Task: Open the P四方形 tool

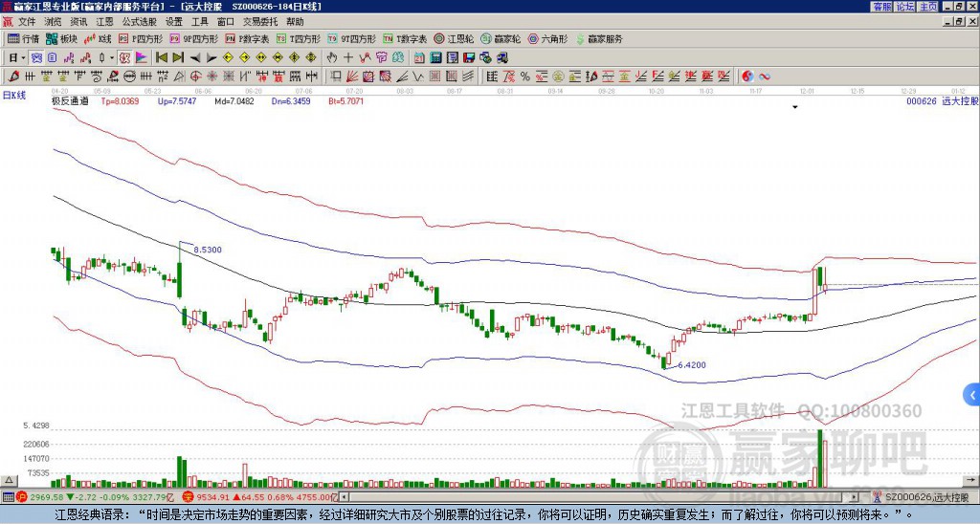Action: [x=141, y=38]
